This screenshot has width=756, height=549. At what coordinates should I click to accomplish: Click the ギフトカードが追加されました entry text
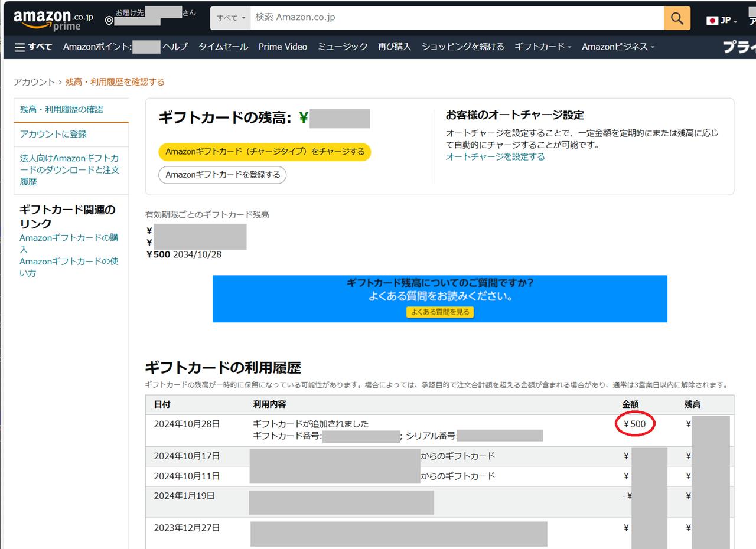(x=311, y=424)
